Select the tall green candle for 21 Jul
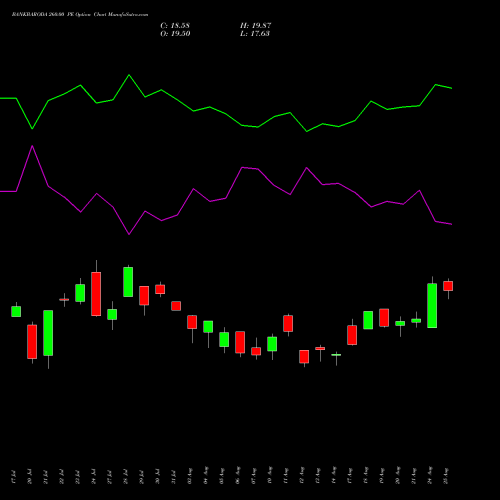This screenshot has width=500, height=500. (x=48, y=333)
